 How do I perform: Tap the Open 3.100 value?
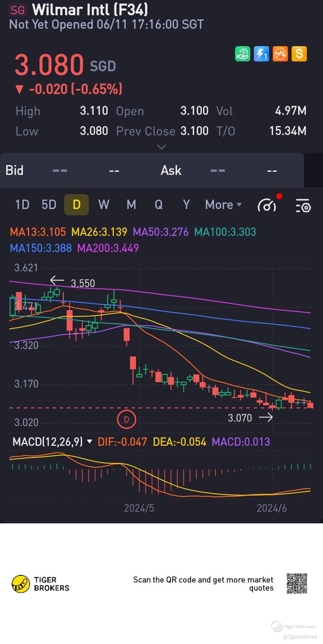point(194,111)
